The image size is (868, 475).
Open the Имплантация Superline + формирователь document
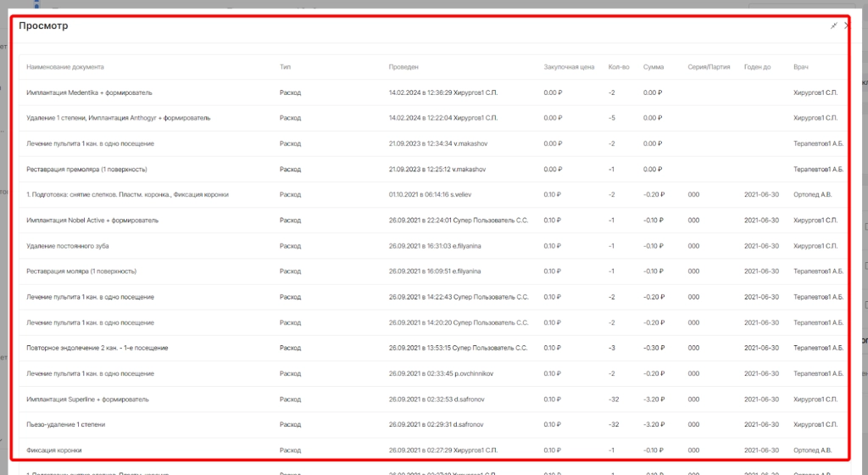(88, 399)
